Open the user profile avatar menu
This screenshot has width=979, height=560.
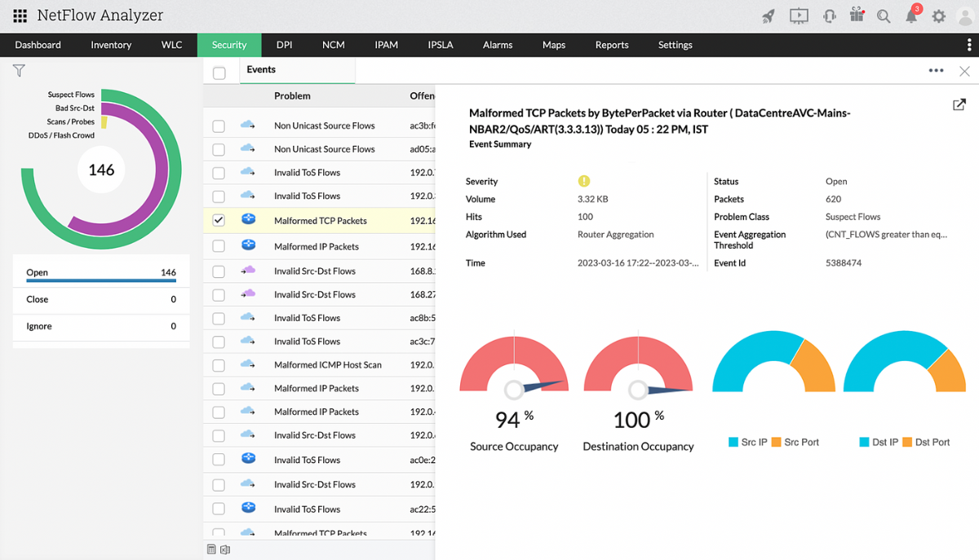(x=963, y=16)
